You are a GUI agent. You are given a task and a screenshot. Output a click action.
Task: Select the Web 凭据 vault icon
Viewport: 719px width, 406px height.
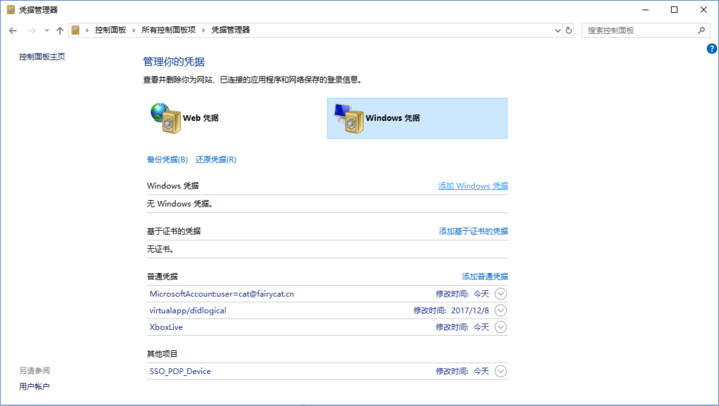pyautogui.click(x=163, y=118)
